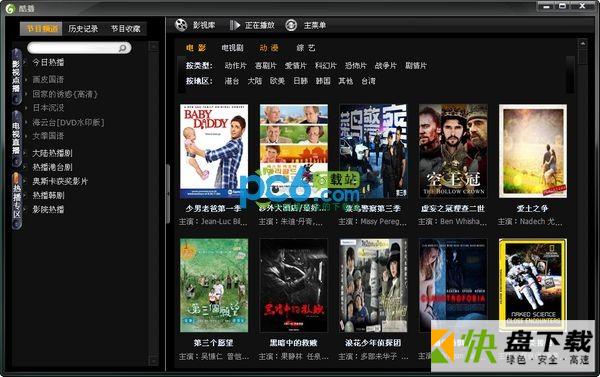
Task: Click the 浪花少年侦探团 title text
Action: coord(373,343)
